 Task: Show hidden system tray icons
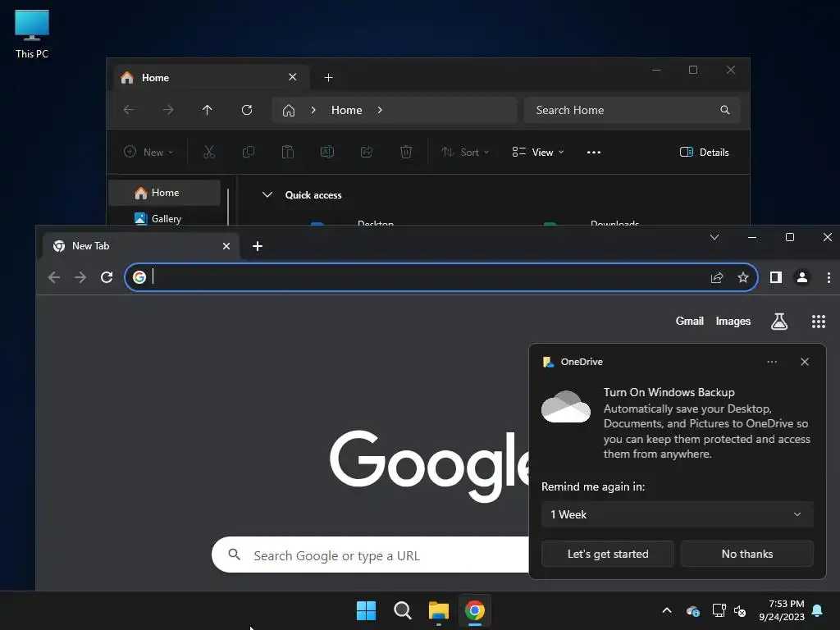tap(667, 610)
